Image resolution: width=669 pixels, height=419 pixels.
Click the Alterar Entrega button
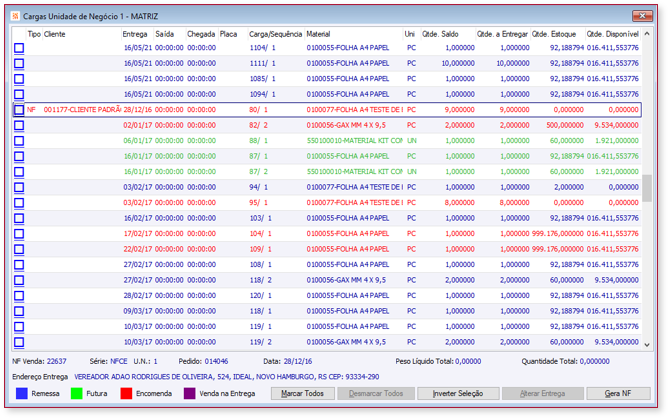click(x=542, y=393)
